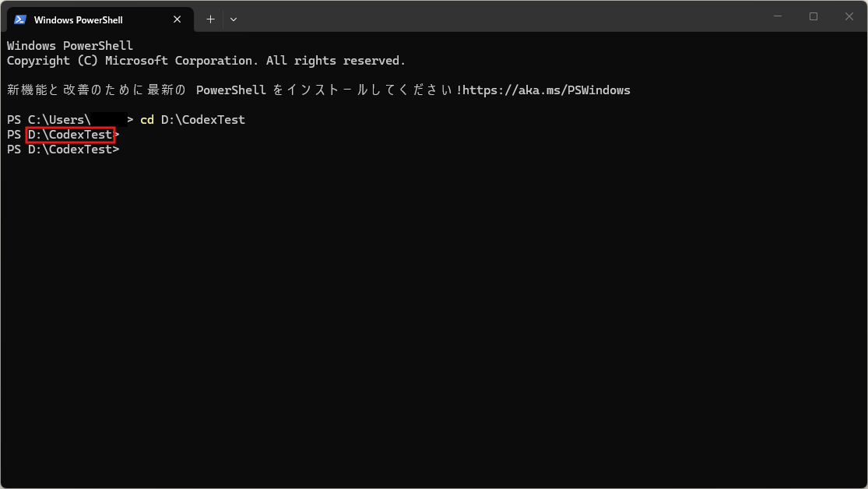Select the Windows PowerShell tab title
The width and height of the screenshot is (868, 489).
[x=78, y=19]
